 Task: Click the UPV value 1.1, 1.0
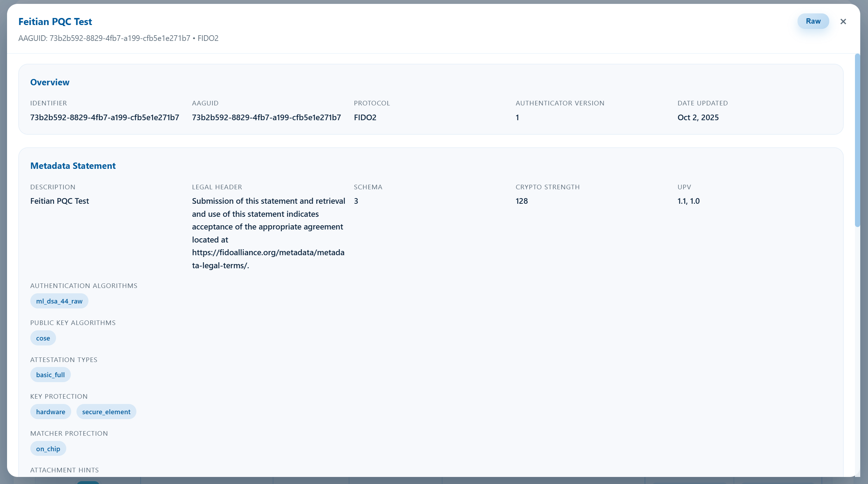pyautogui.click(x=688, y=201)
